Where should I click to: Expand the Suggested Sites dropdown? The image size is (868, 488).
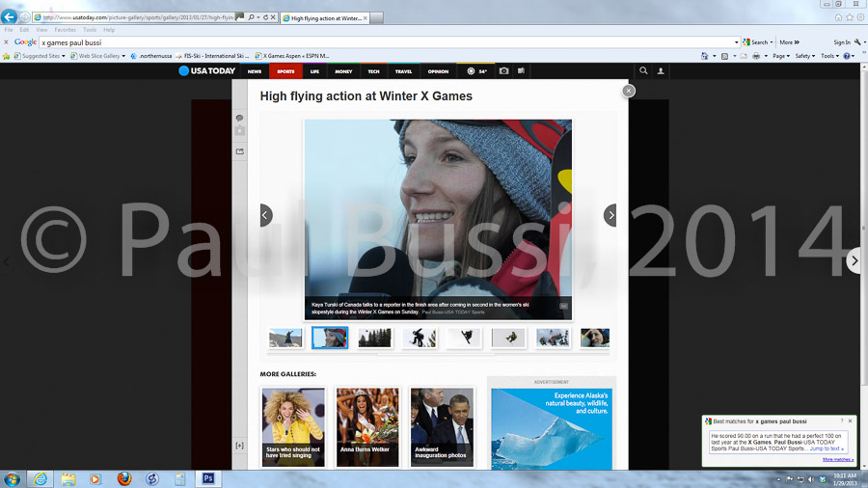pyautogui.click(x=63, y=56)
